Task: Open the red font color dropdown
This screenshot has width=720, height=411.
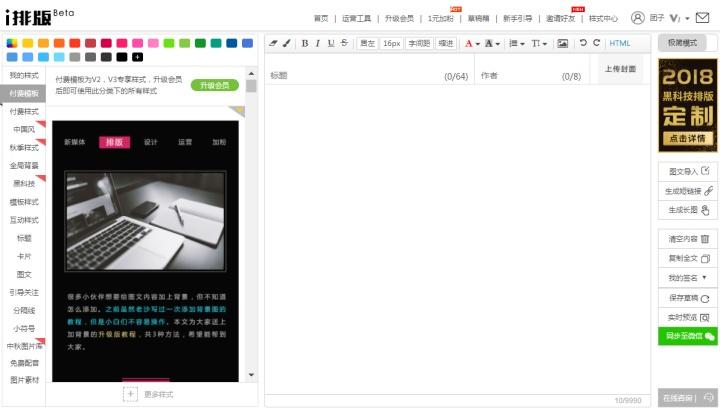Action: 472,43
